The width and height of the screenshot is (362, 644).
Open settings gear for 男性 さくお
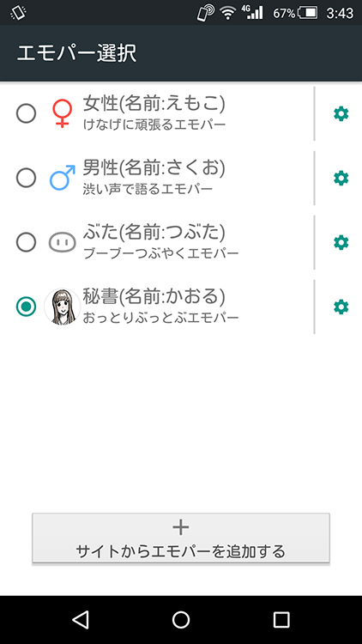341,178
